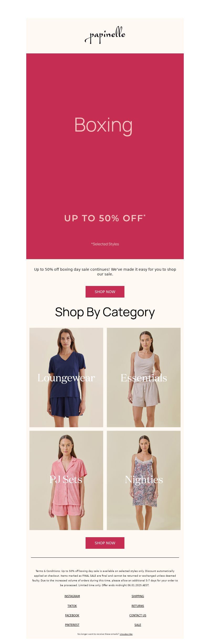Open the Loungewear category image
Screen dimensions: 210x644
66,377
